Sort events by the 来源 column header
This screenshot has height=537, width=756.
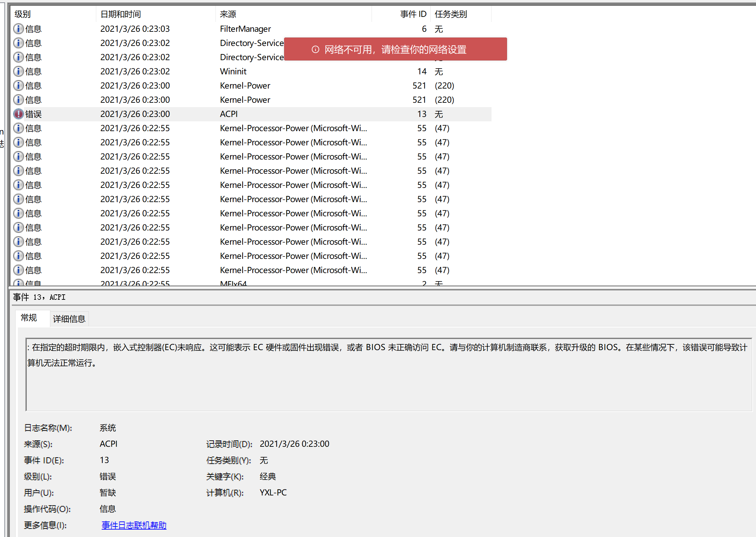tap(228, 14)
